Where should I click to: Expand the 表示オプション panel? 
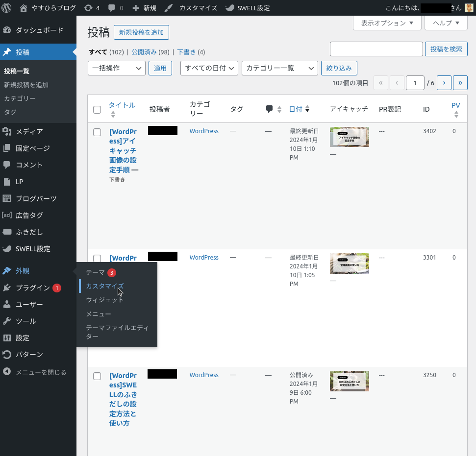[x=387, y=23]
